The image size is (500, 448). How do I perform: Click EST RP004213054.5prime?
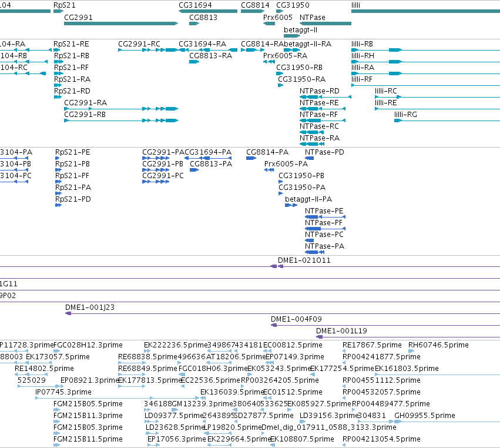[381, 439]
